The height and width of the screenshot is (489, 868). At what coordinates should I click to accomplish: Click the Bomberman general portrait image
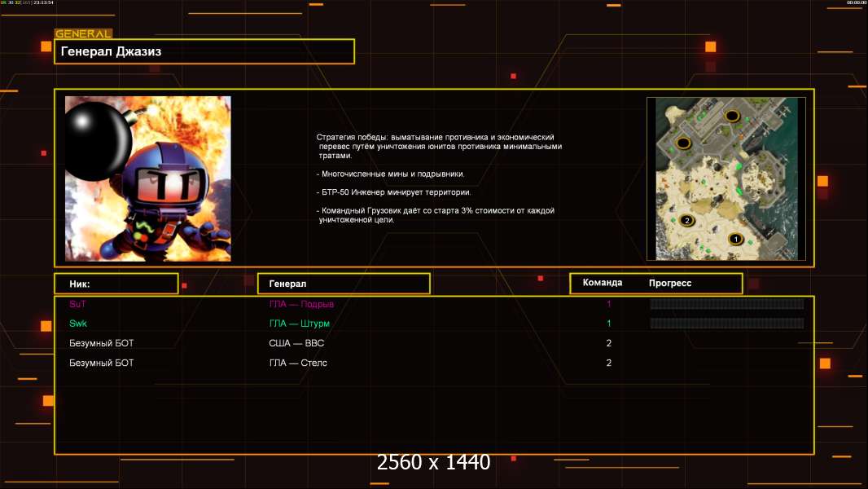pyautogui.click(x=148, y=178)
